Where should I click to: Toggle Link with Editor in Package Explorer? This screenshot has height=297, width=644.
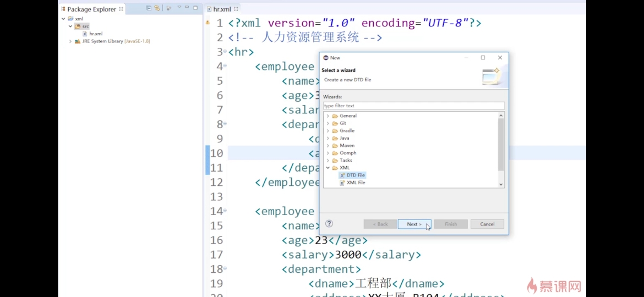157,8
